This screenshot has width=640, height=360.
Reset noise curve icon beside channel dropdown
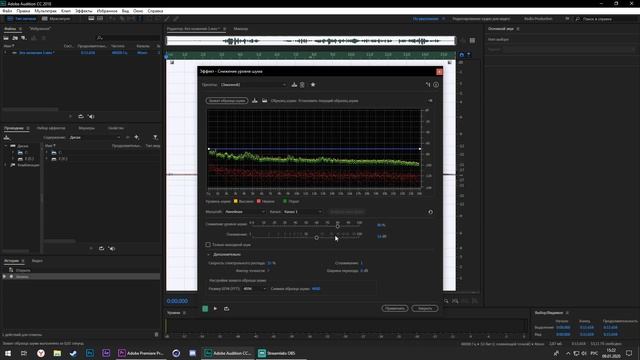pyautogui.click(x=430, y=212)
